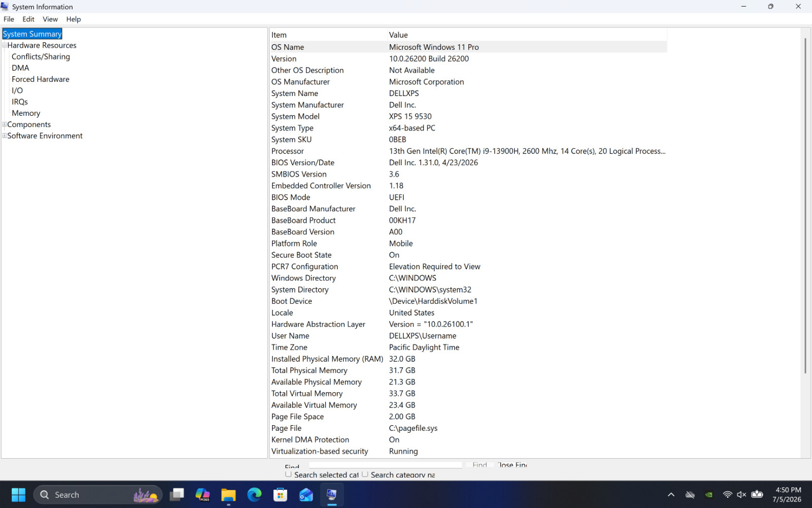Select Conflicts/Sharing category
This screenshot has height=508, width=812.
coord(41,56)
